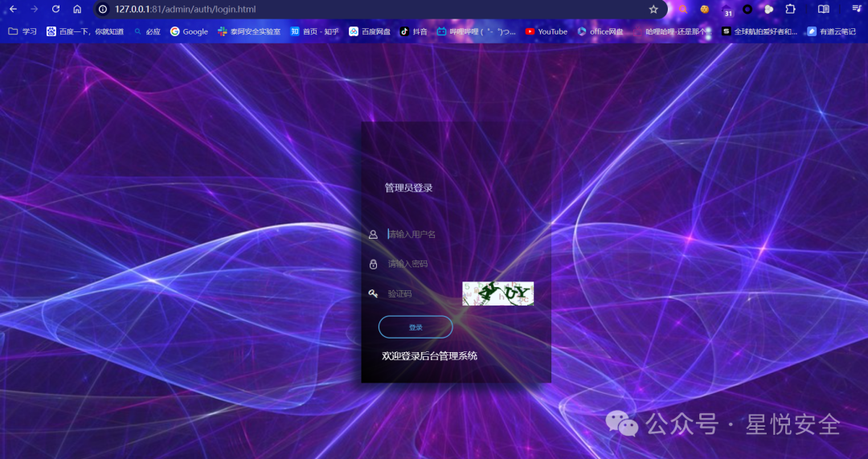Click the 管理员登录 heading text
868x459 pixels.
[408, 188]
